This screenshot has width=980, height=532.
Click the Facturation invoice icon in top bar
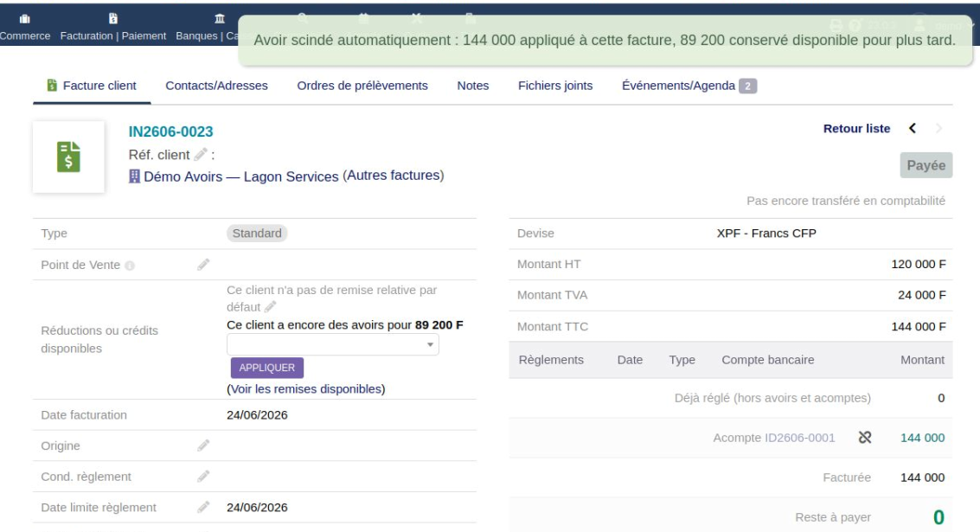coord(113,19)
